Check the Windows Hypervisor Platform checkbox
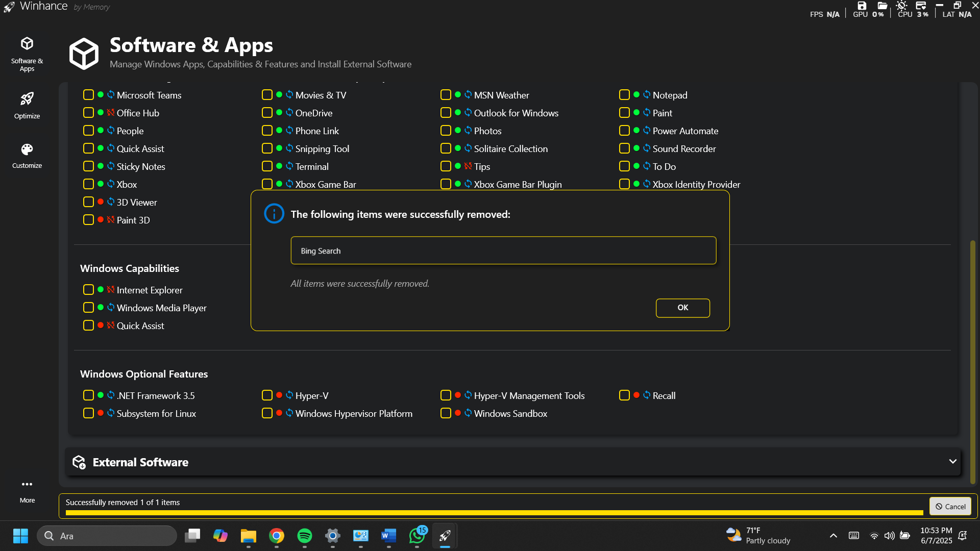Screen dimensions: 980x551 [267, 413]
